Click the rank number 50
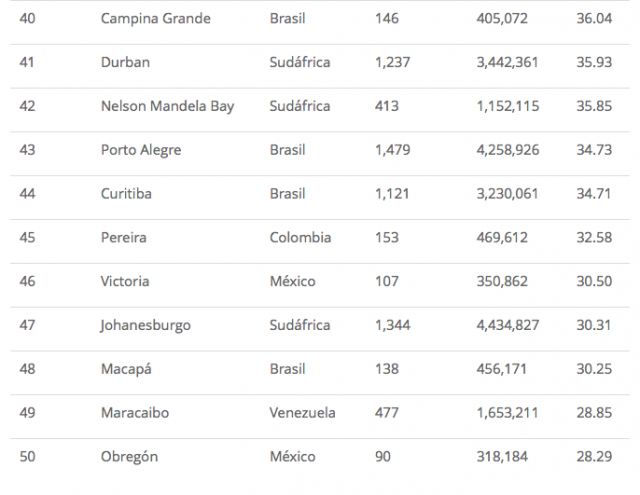The image size is (640, 495). [27, 457]
